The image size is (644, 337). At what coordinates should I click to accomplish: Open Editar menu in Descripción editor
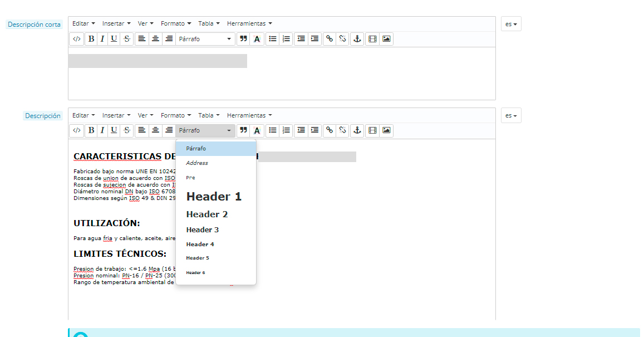point(84,115)
